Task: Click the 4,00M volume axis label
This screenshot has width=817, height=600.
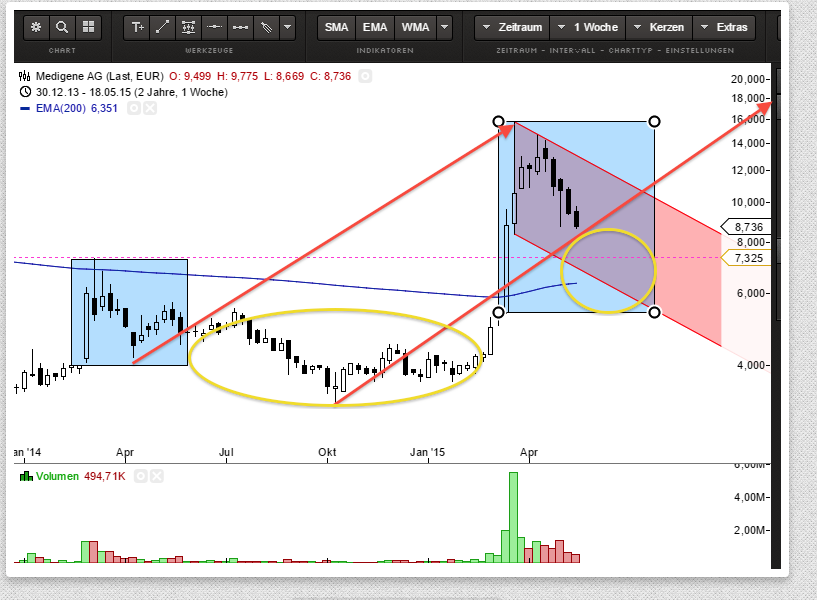Action: point(749,497)
